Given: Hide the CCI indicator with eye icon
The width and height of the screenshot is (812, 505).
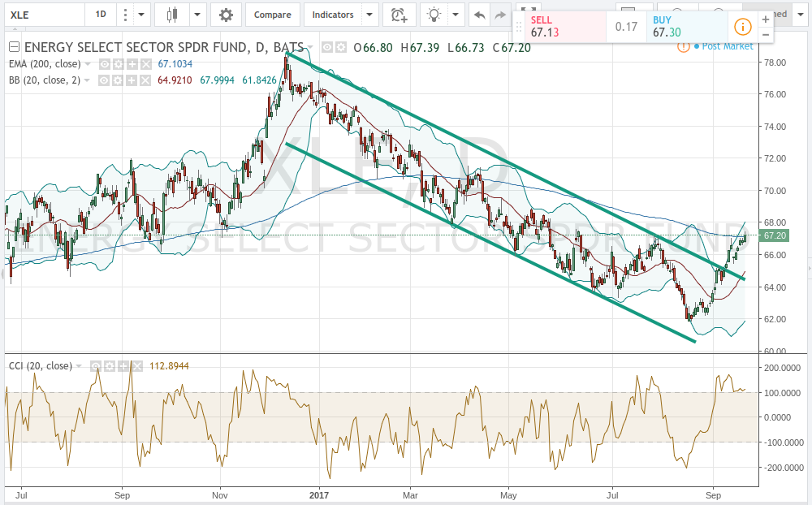Looking at the screenshot, I should [x=96, y=366].
